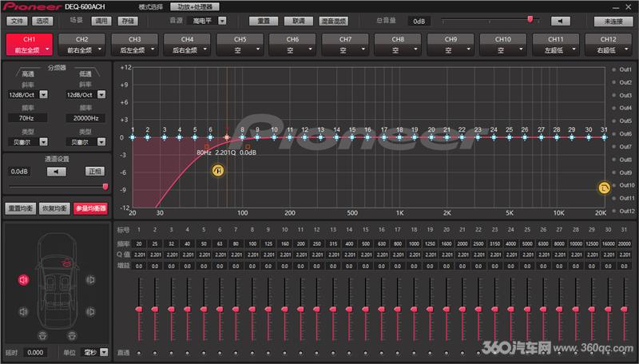Click the 未连接 connection button
Image resolution: width=639 pixels, height=364 pixels.
613,22
